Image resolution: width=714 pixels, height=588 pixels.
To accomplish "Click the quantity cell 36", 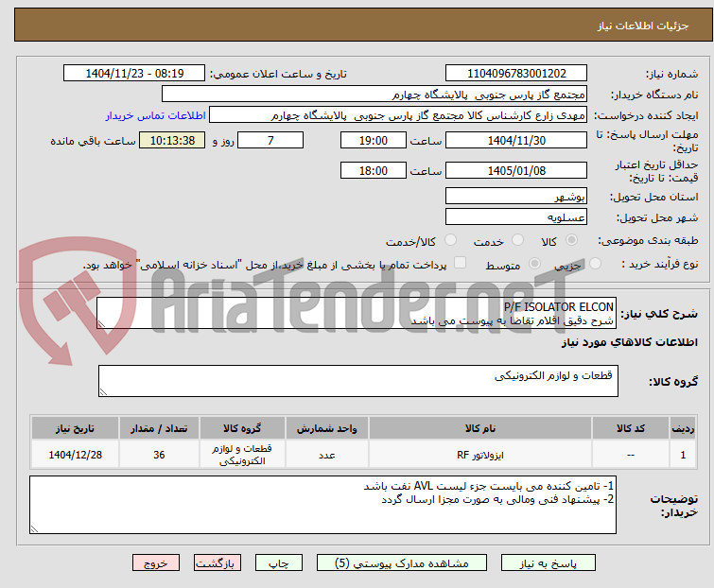I will click(x=159, y=454).
